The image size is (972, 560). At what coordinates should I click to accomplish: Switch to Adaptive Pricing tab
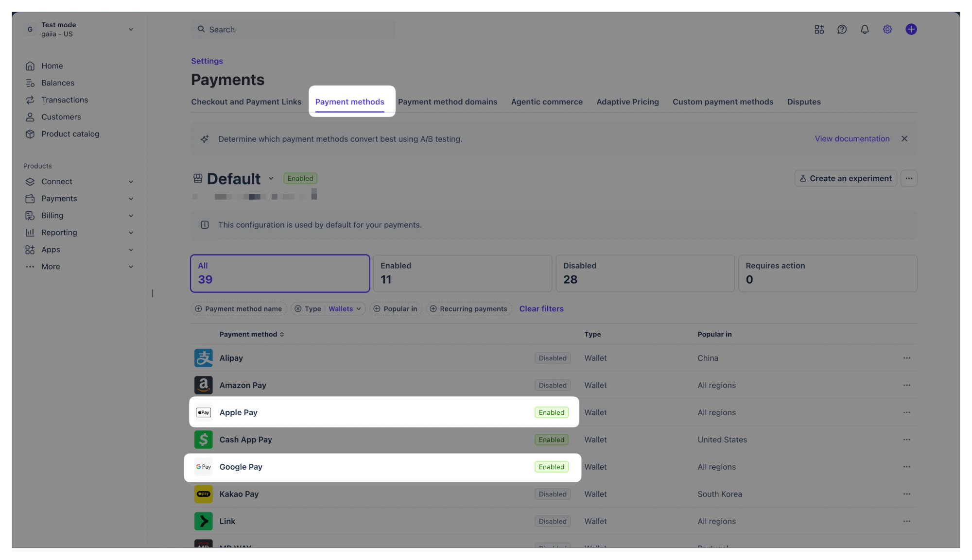[x=627, y=102]
